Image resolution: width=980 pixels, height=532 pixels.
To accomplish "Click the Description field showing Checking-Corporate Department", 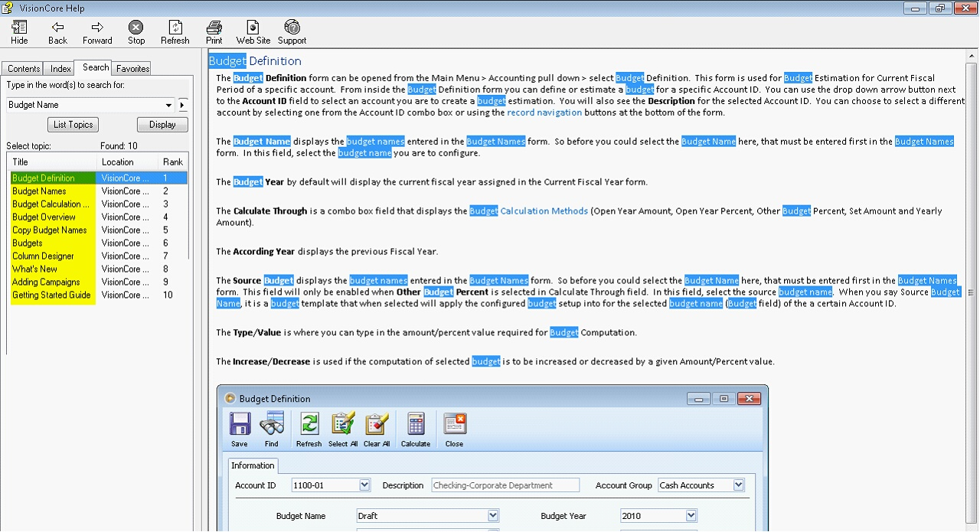I will click(505, 485).
